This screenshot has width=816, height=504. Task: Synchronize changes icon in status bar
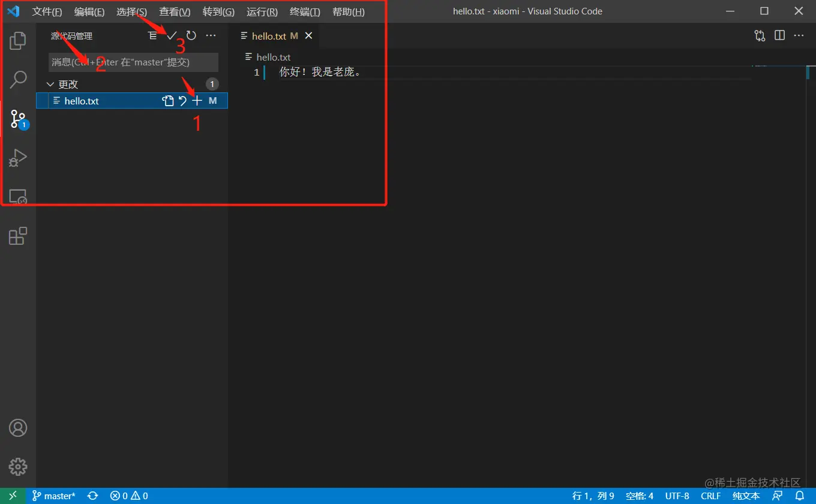[93, 496]
